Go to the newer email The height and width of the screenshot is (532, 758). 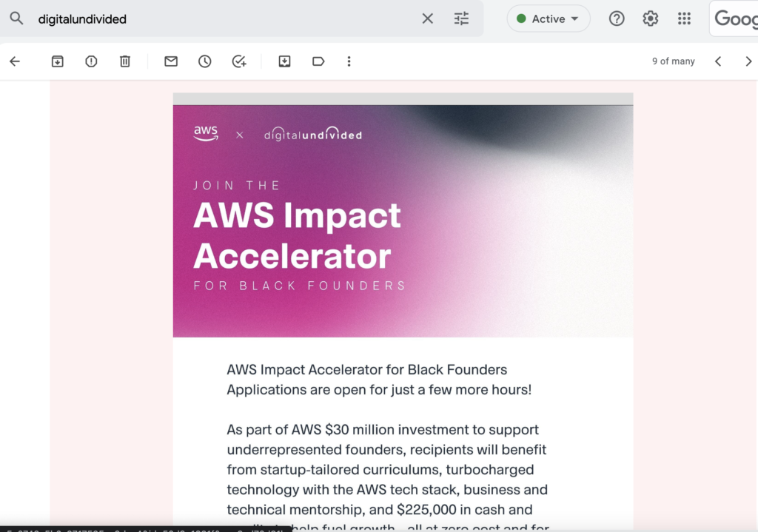point(718,61)
